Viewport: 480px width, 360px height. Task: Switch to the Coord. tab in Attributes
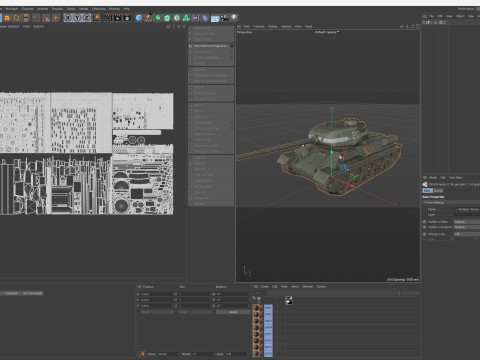tap(438, 191)
